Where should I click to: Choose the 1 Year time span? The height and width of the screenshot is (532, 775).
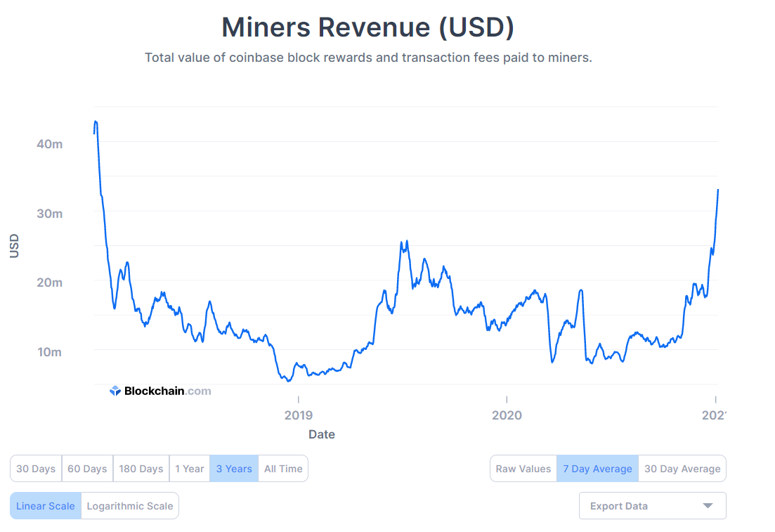(190, 469)
